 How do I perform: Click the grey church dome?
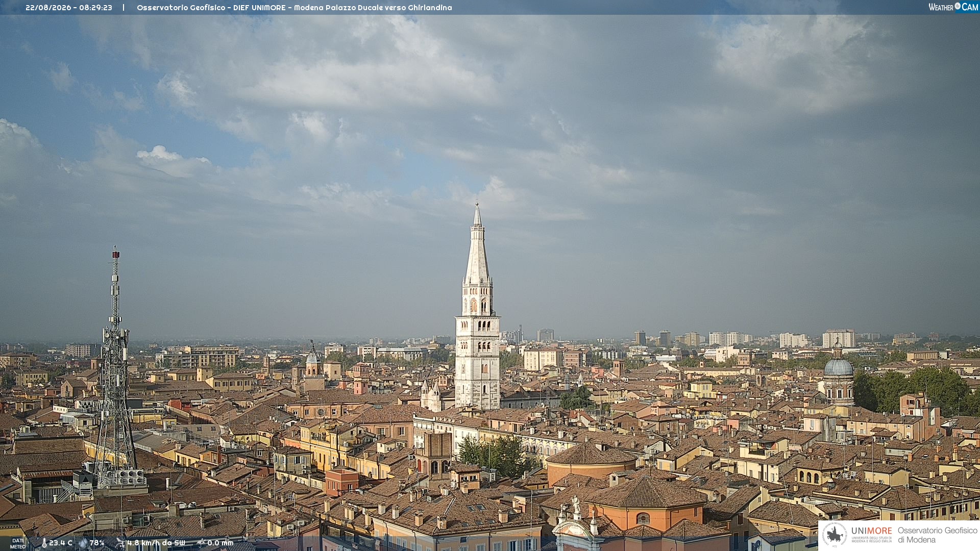839,367
